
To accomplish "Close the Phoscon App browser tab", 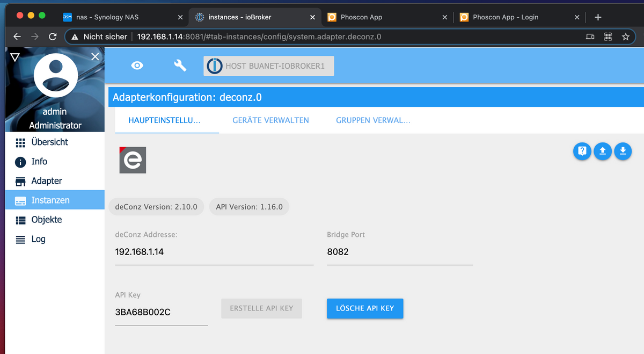I will pyautogui.click(x=444, y=17).
